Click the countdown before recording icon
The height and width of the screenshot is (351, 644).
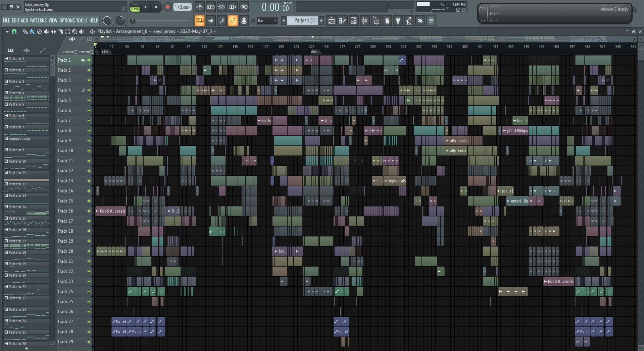click(222, 7)
